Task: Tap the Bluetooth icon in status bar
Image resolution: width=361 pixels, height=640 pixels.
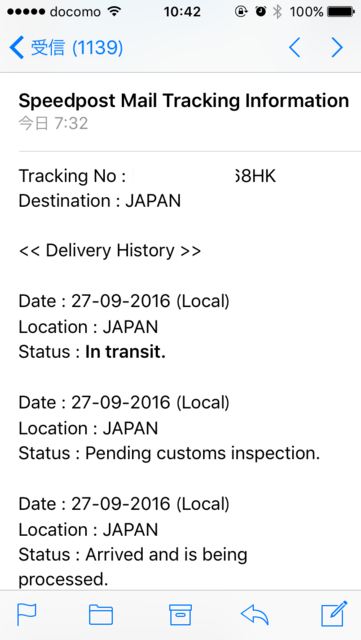Action: click(278, 12)
